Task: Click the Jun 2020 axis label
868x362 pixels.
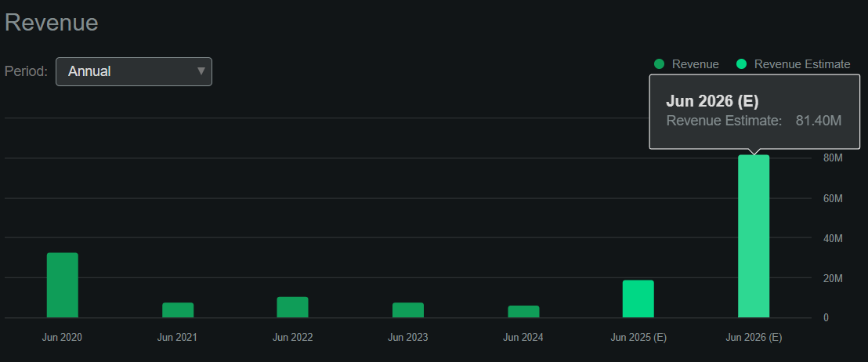Action: click(x=62, y=338)
